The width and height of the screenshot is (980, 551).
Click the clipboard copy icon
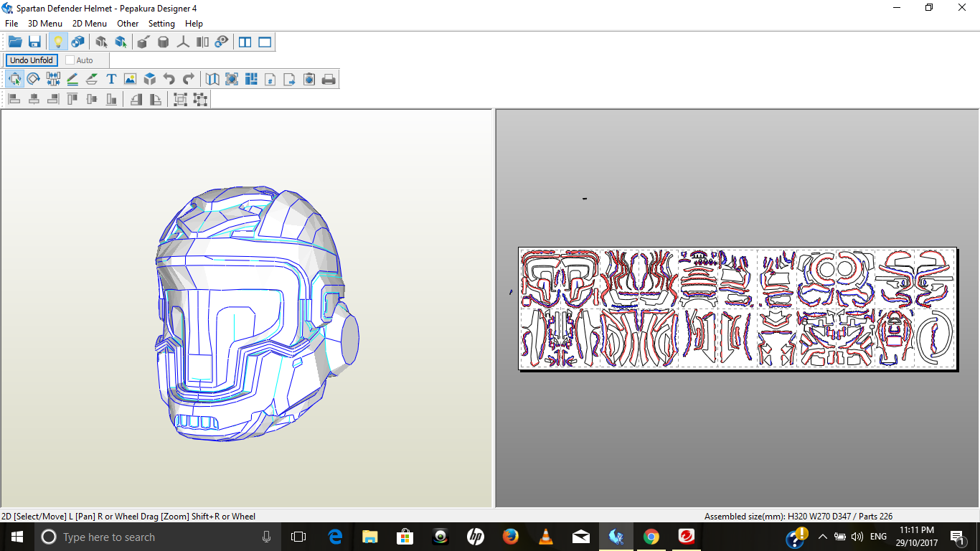coord(309,79)
